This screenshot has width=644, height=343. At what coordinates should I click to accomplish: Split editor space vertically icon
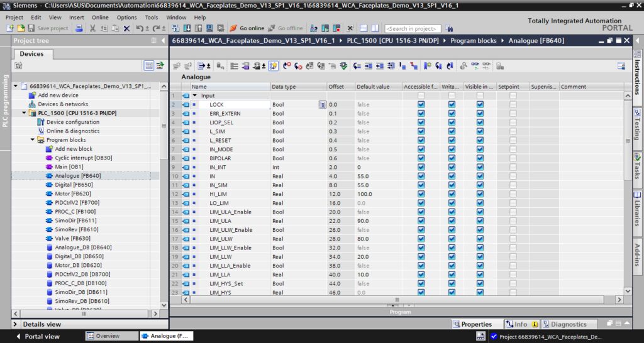[375, 28]
